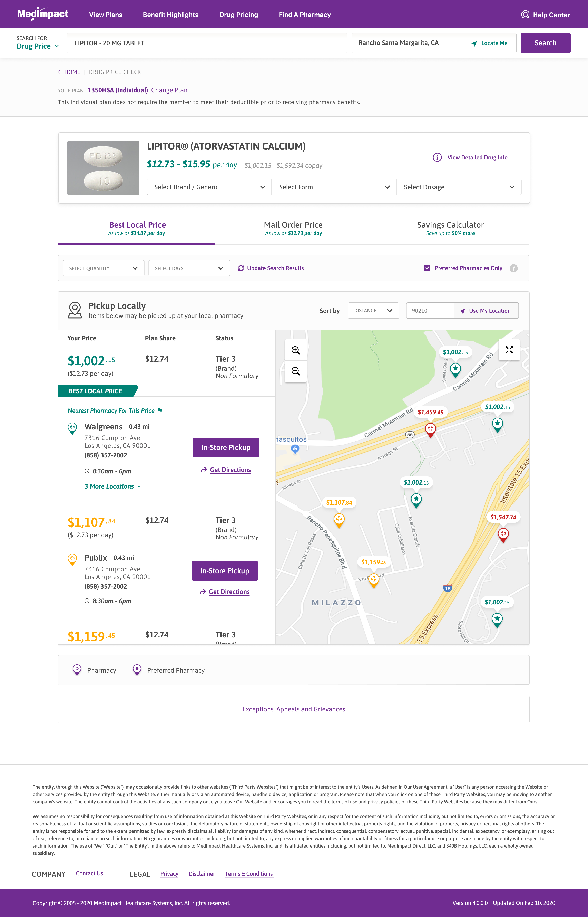Open the Privacy footer link

coord(169,874)
